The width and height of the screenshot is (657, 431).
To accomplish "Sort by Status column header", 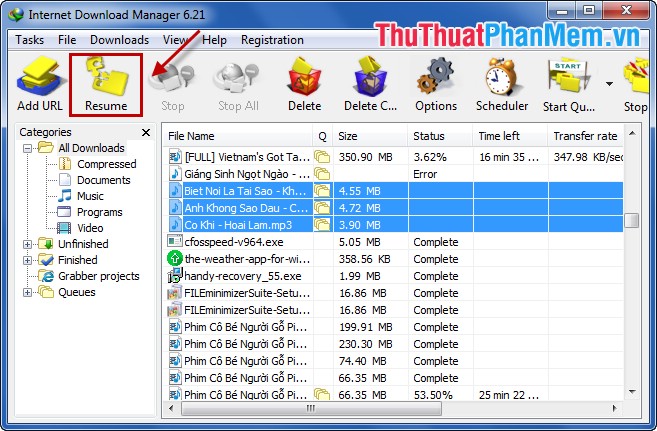I will tap(440, 136).
